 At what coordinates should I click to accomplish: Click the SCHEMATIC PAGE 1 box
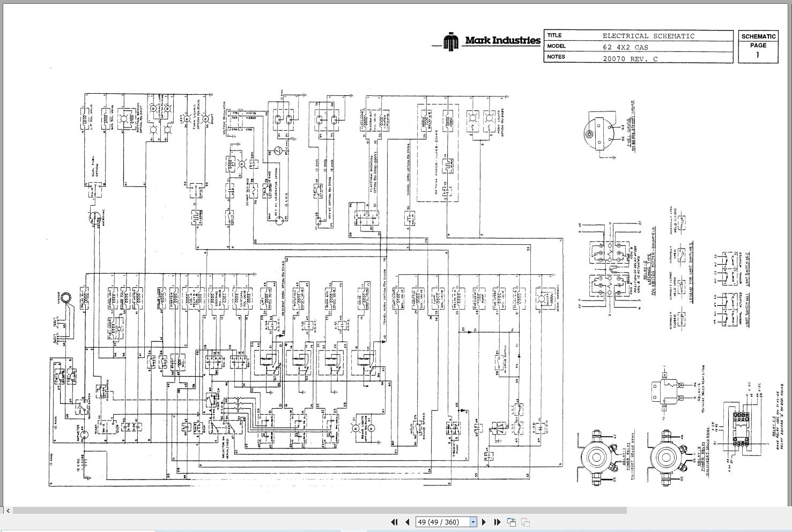(758, 47)
